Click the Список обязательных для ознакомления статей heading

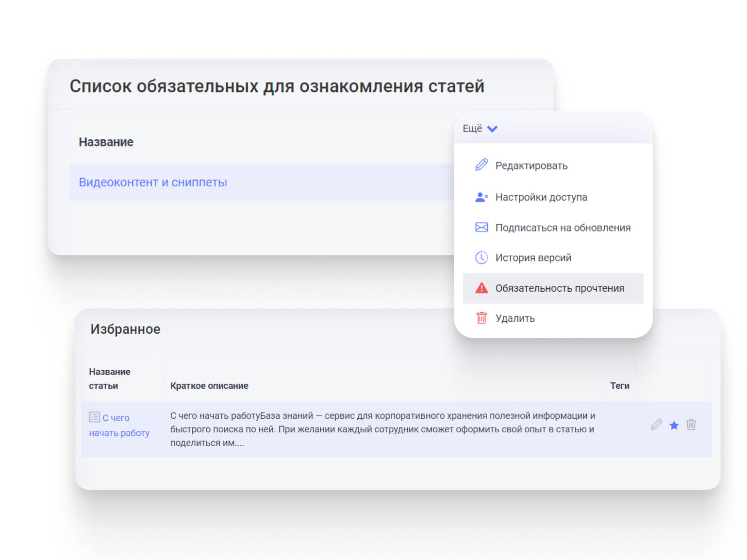(277, 86)
